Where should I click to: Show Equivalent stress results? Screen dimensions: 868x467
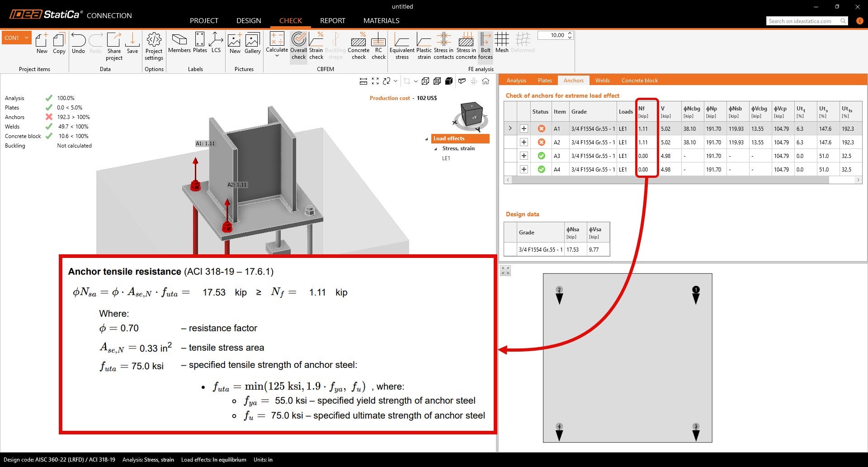point(402,45)
